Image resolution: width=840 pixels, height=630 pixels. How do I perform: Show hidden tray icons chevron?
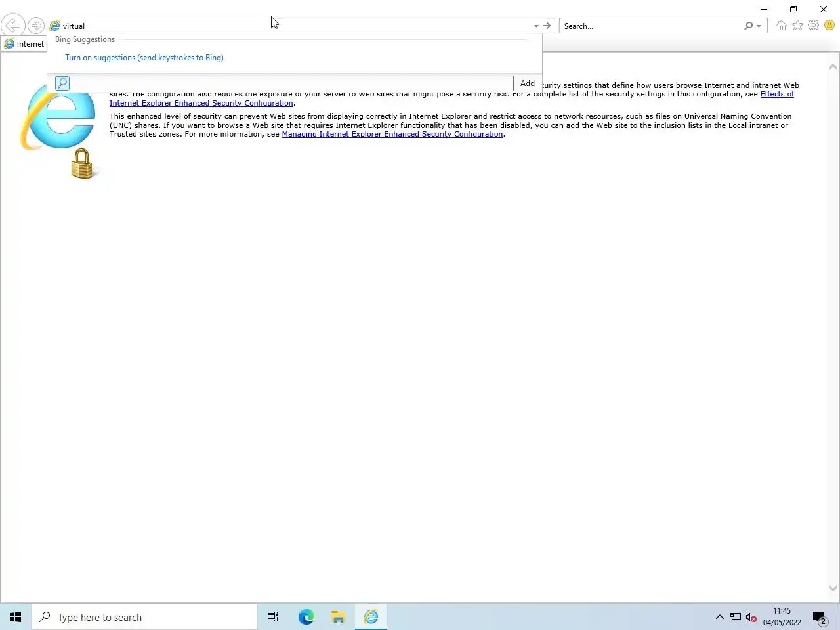click(x=719, y=617)
